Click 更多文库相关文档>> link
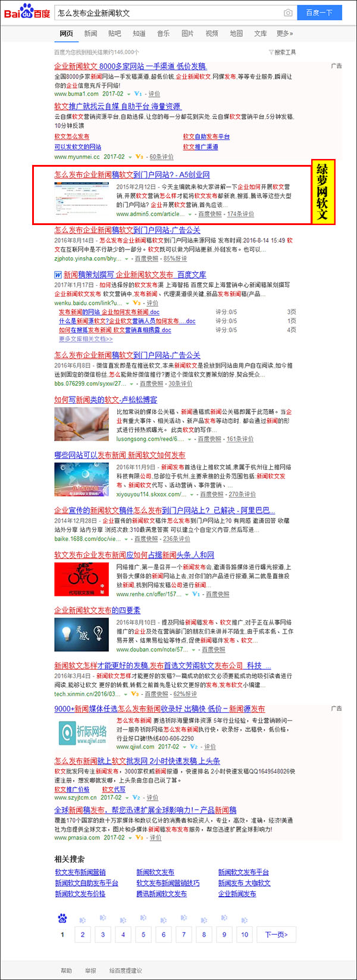This screenshot has height=980, width=357. pyautogui.click(x=86, y=339)
